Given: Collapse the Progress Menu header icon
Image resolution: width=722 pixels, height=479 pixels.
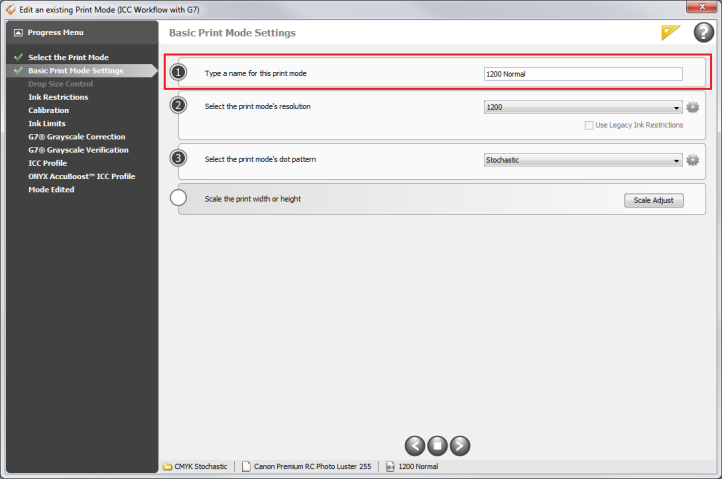Looking at the screenshot, I should click(x=18, y=33).
